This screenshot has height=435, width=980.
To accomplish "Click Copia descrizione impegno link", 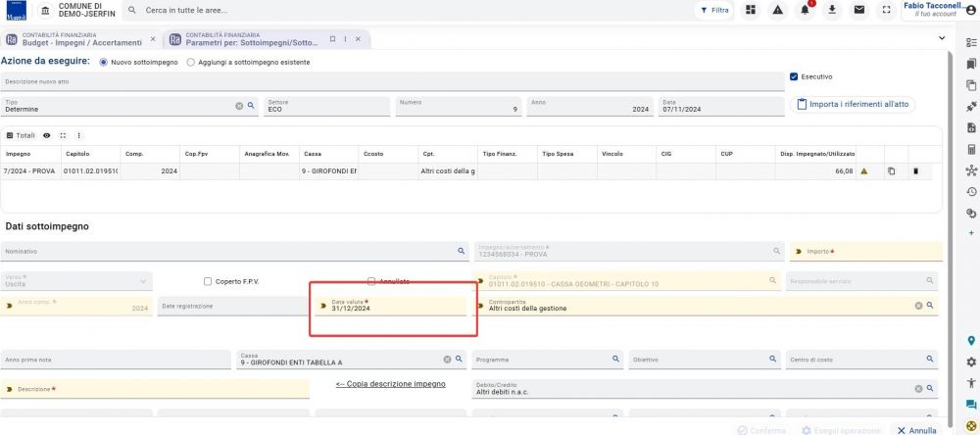I will point(391,384).
